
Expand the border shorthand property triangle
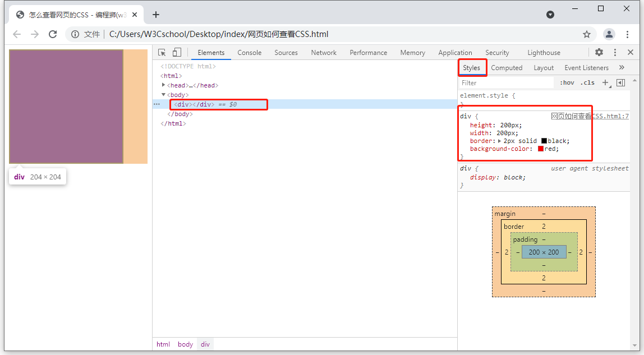(x=500, y=141)
